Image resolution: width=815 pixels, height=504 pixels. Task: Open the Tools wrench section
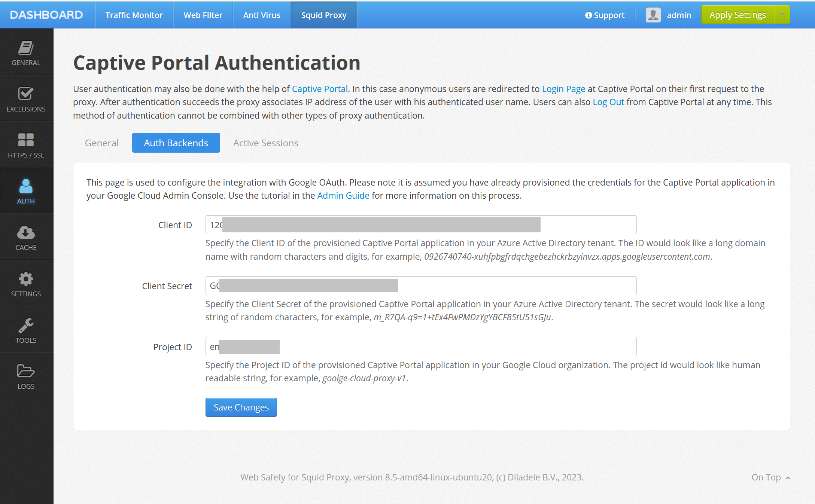(x=26, y=330)
